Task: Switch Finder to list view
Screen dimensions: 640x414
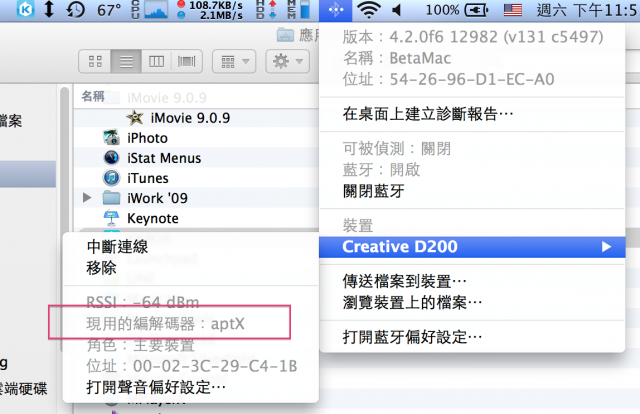Action: (126, 62)
